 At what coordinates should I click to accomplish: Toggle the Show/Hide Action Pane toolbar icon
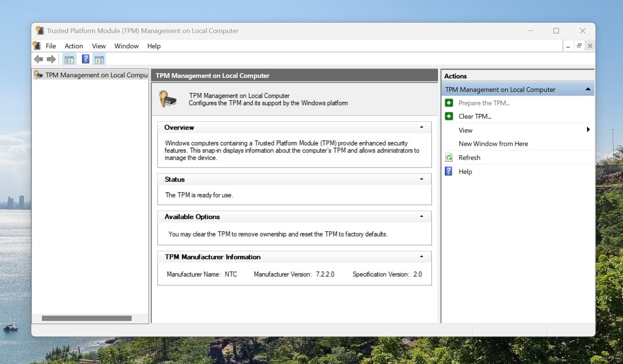click(x=99, y=59)
